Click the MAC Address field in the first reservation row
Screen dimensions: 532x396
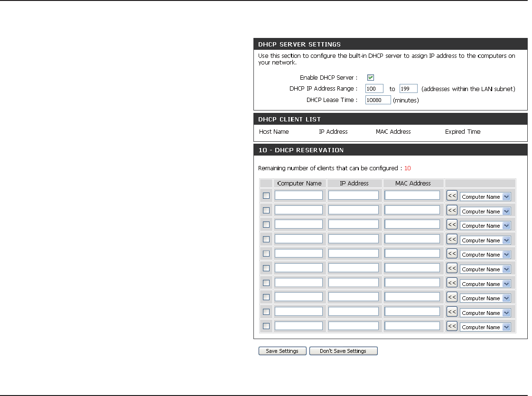(412, 195)
